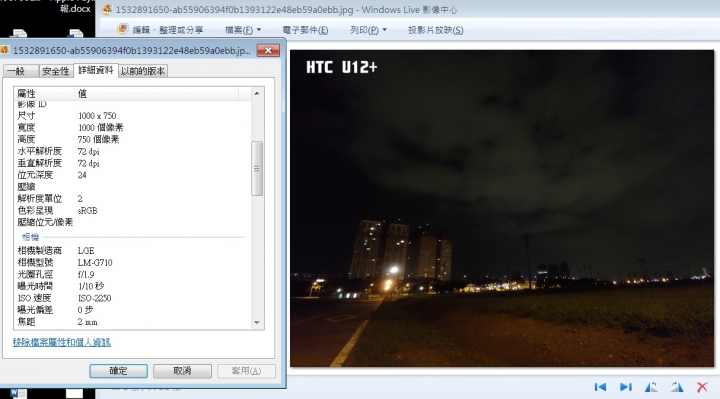Select the 詳細資料 tab
Viewport: 720px width, 399px height.
96,70
